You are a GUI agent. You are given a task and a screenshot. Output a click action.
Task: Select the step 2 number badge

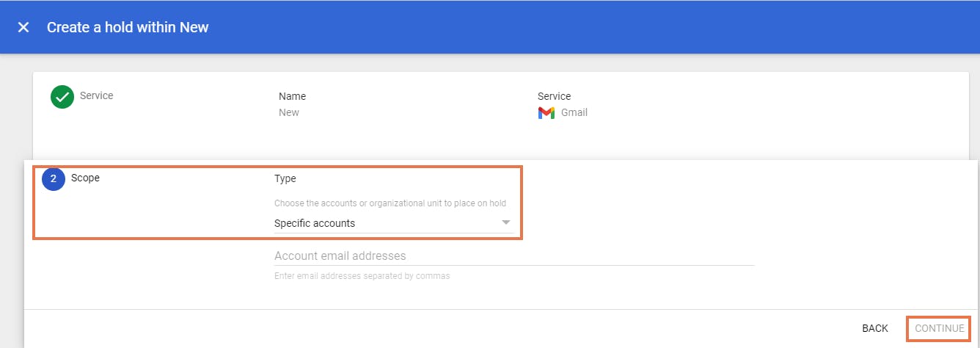pyautogui.click(x=54, y=178)
